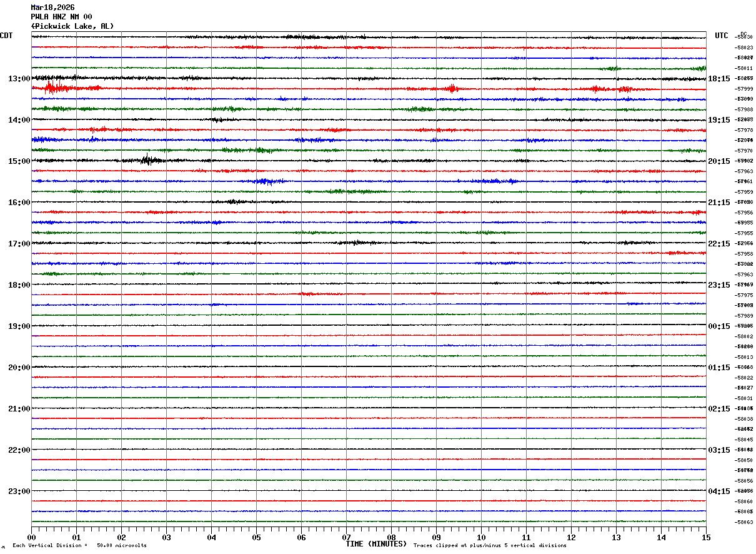Click the date label Mar18,2026

[x=52, y=8]
